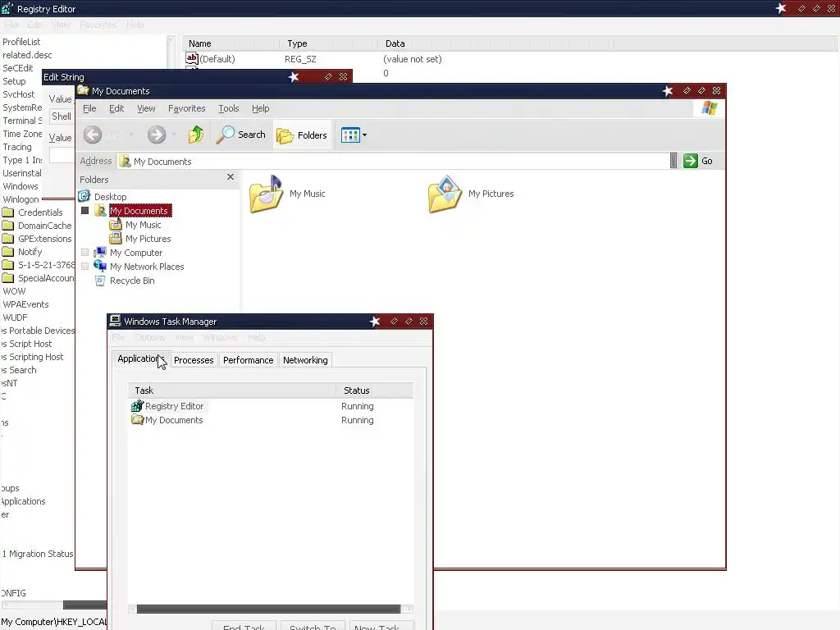Screen dimensions: 840x630
Task: Click the My Pictures folder icon
Action: pyautogui.click(x=445, y=194)
